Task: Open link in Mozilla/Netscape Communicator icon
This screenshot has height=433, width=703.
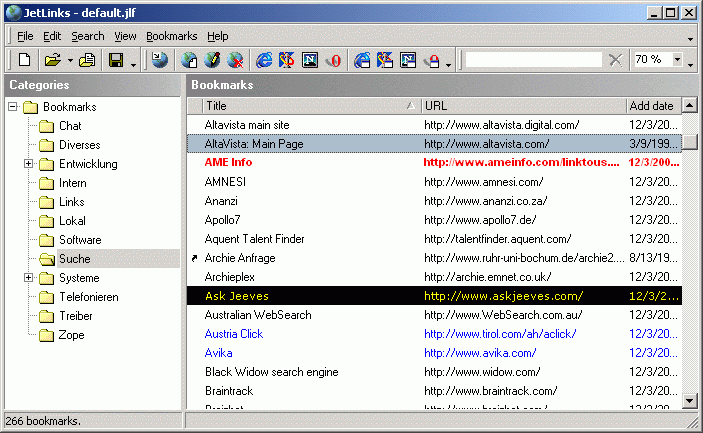Action: [x=286, y=60]
